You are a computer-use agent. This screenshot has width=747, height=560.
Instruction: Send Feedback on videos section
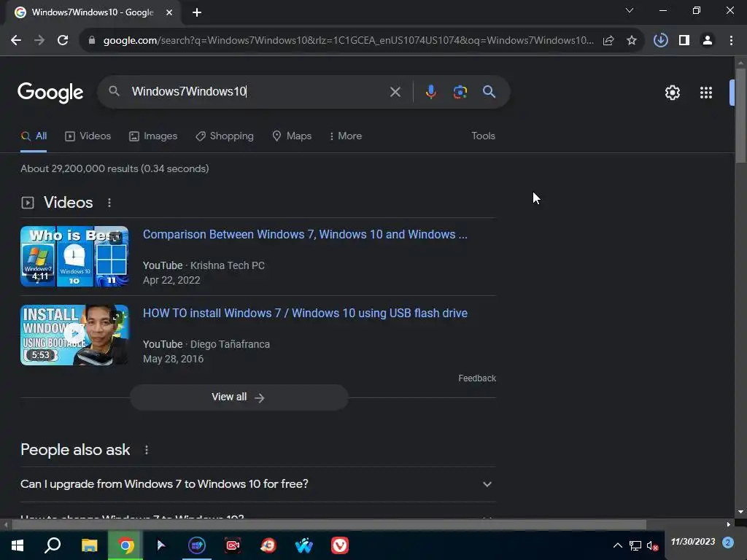pyautogui.click(x=477, y=378)
